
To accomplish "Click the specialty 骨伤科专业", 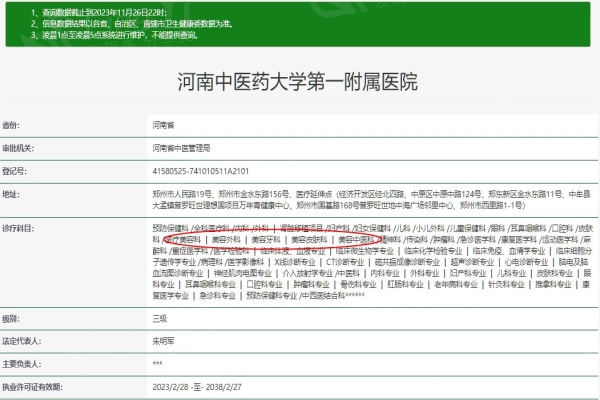I will [359, 284].
